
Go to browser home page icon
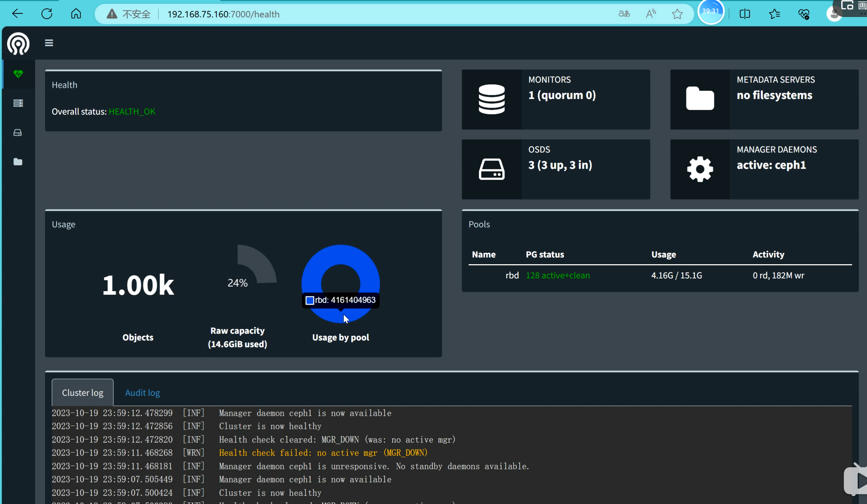pyautogui.click(x=76, y=14)
